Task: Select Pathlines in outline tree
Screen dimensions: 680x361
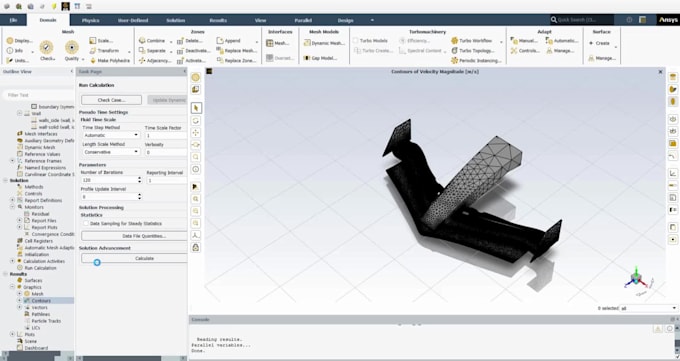Action: [x=41, y=314]
